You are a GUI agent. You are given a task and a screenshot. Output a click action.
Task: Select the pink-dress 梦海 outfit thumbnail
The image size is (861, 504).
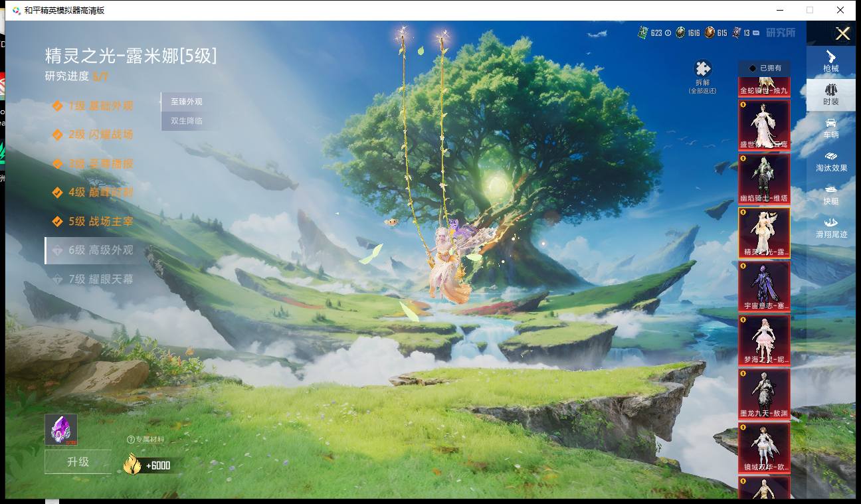pyautogui.click(x=764, y=340)
